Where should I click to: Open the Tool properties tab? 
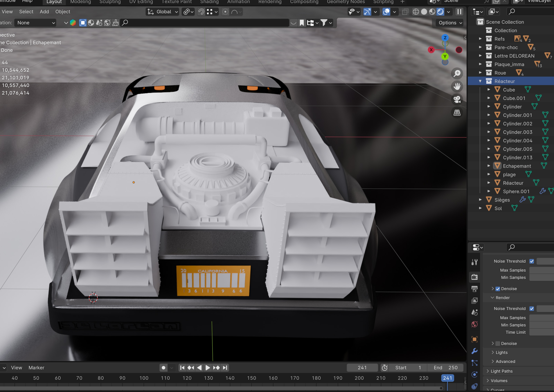(x=475, y=262)
